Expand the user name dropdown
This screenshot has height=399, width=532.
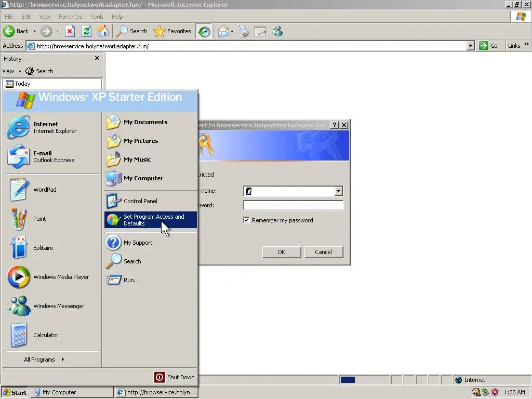338,191
